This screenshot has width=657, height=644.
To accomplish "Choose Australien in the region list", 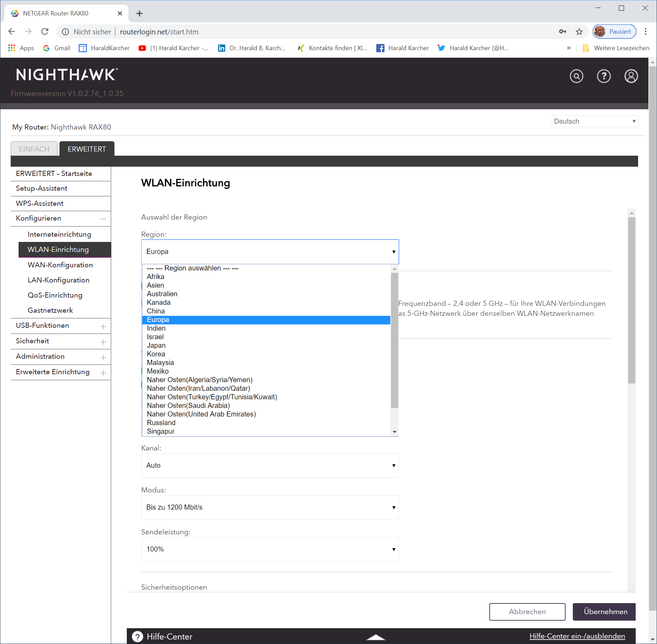I will point(162,294).
